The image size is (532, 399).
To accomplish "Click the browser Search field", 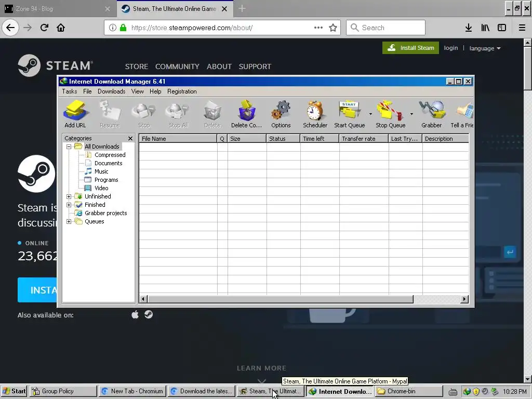I will (386, 28).
